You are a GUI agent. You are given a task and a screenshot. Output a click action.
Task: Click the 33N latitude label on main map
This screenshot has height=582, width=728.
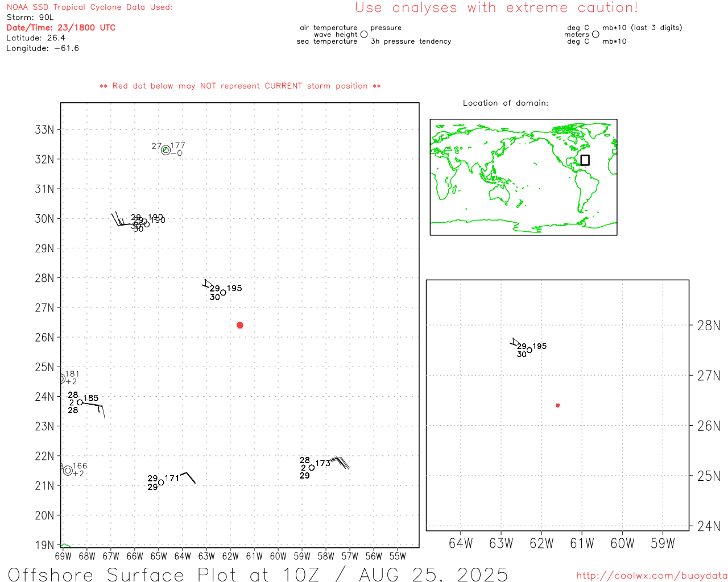[44, 130]
